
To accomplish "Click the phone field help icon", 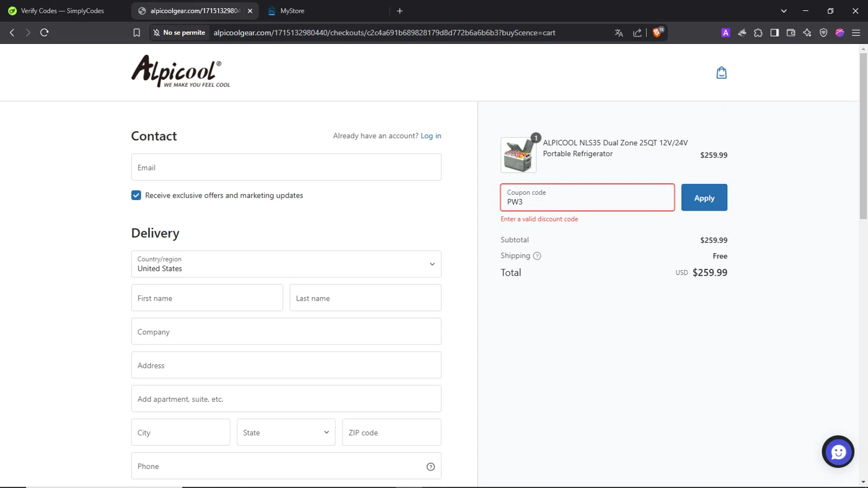I will click(x=431, y=467).
